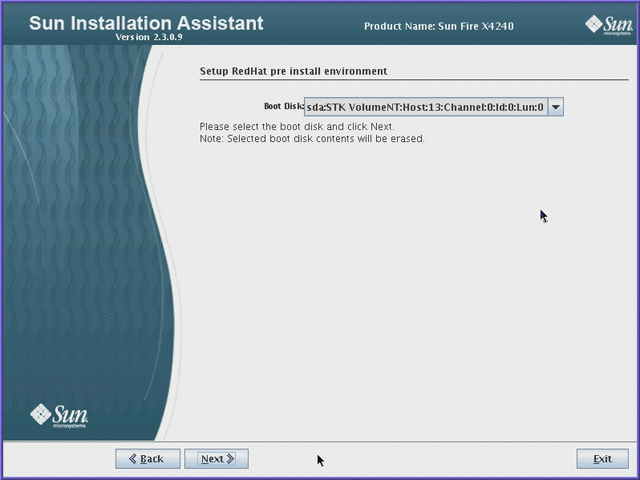Go Back to the previous step
The width and height of the screenshot is (640, 480).
147,459
